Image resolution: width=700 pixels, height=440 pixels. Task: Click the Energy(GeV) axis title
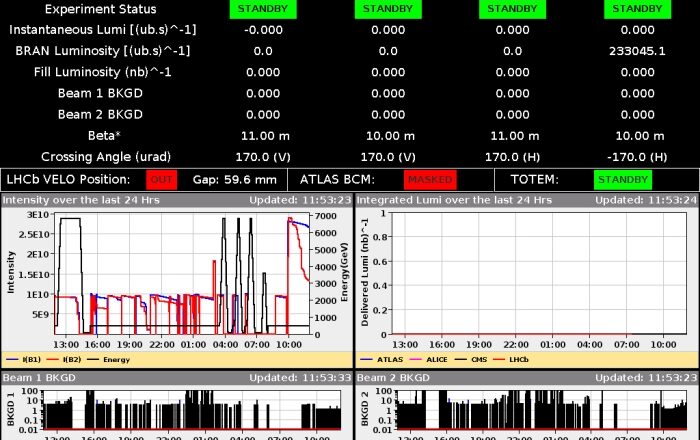point(344,272)
